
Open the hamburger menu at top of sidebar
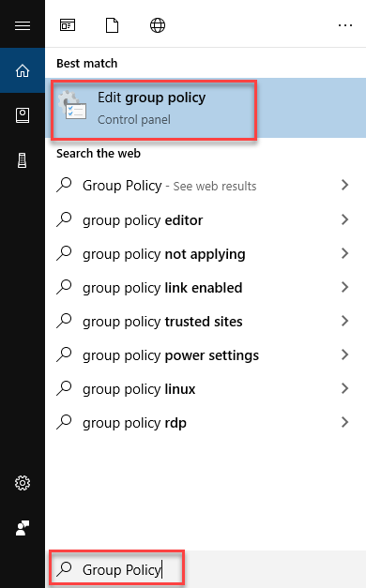(x=23, y=25)
